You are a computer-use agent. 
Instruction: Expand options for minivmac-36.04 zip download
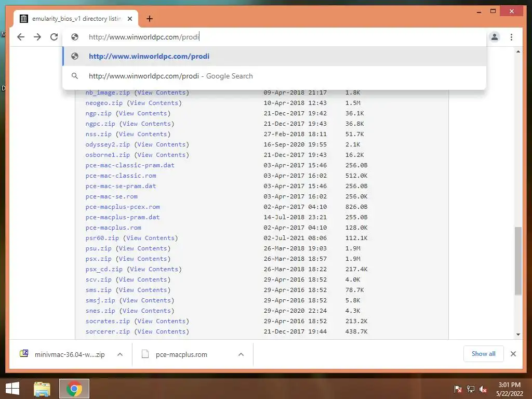(120, 354)
